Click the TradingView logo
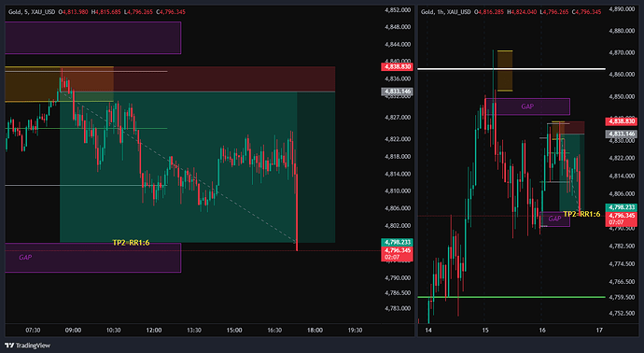 click(x=27, y=346)
